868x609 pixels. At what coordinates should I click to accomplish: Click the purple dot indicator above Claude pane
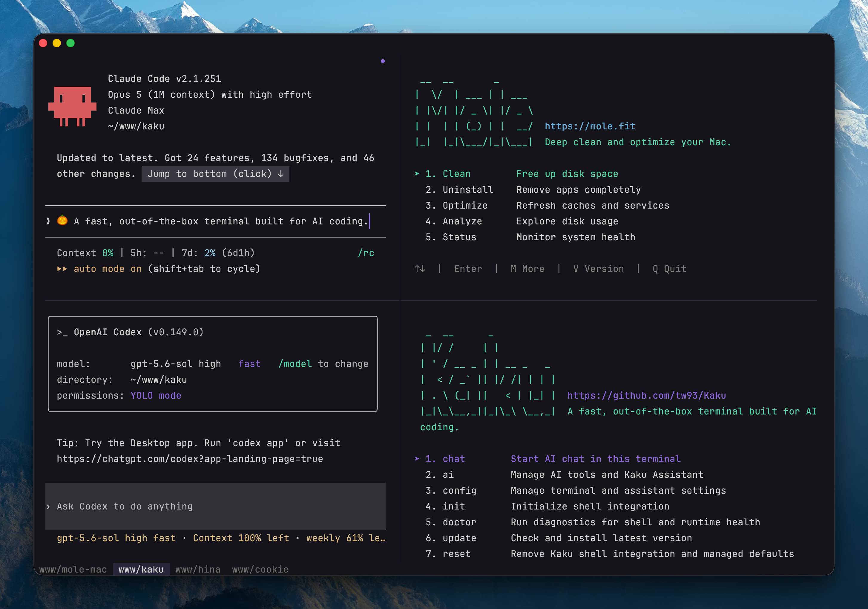click(x=383, y=61)
